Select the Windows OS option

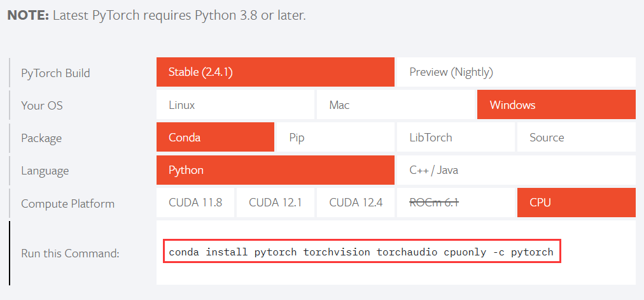pos(556,105)
